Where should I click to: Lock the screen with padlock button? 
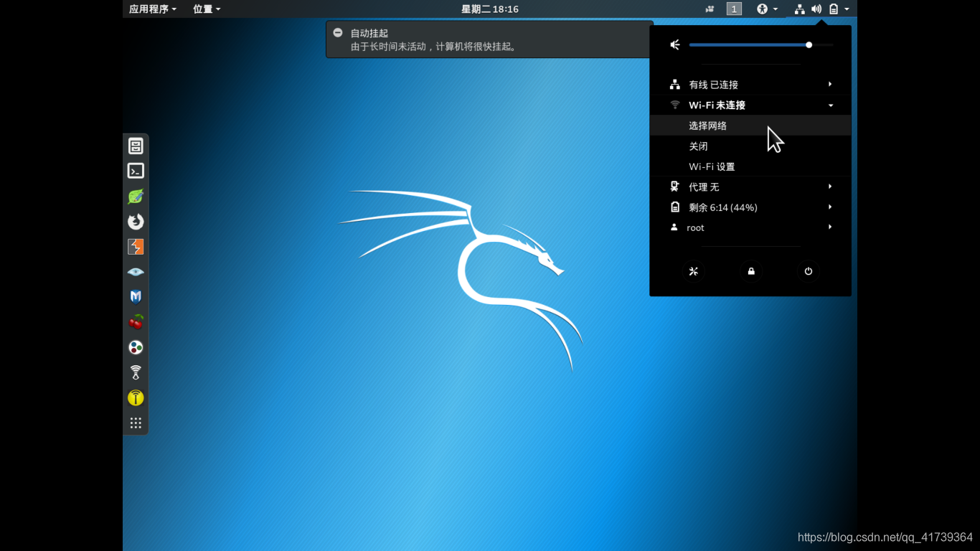tap(751, 271)
